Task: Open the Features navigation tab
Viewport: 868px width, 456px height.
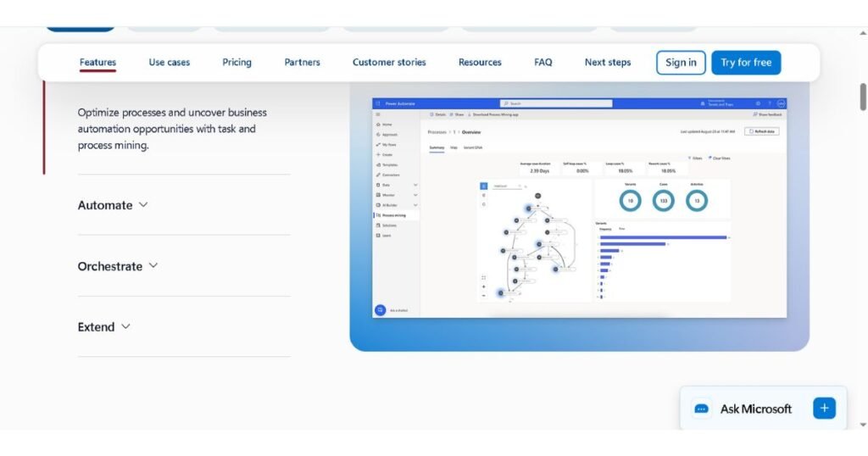Action: coord(97,63)
